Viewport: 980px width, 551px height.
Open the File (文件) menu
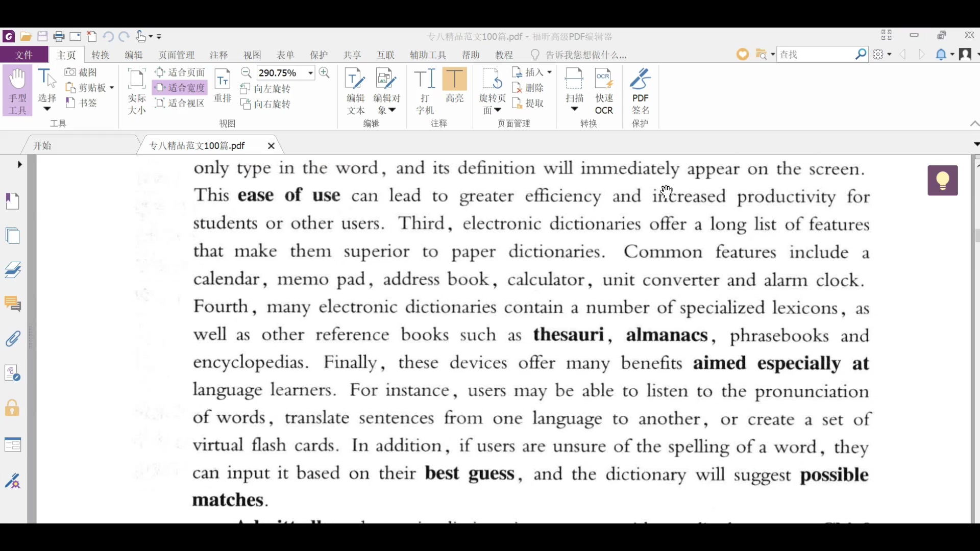[x=24, y=55]
